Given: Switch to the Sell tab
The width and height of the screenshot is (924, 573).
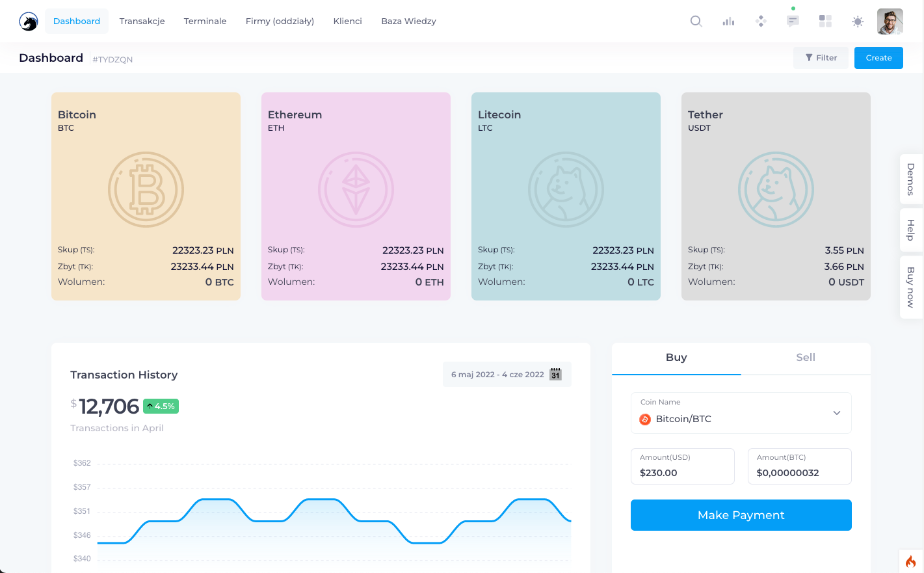Looking at the screenshot, I should pyautogui.click(x=806, y=358).
